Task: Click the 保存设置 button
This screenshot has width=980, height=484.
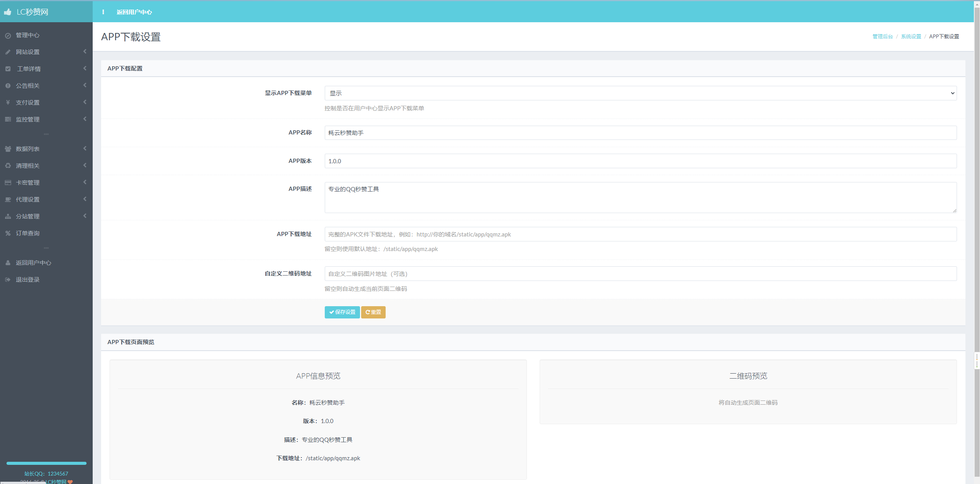Action: tap(342, 312)
